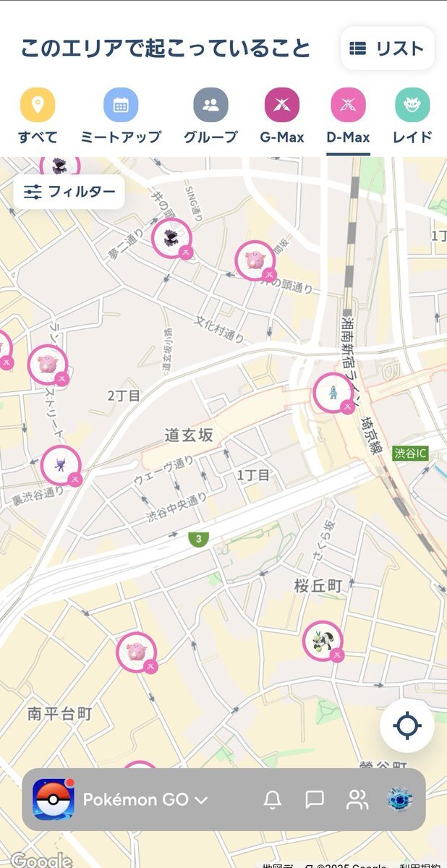Tap the グループ people icon
Viewport: 447px width, 868px height.
click(x=210, y=106)
